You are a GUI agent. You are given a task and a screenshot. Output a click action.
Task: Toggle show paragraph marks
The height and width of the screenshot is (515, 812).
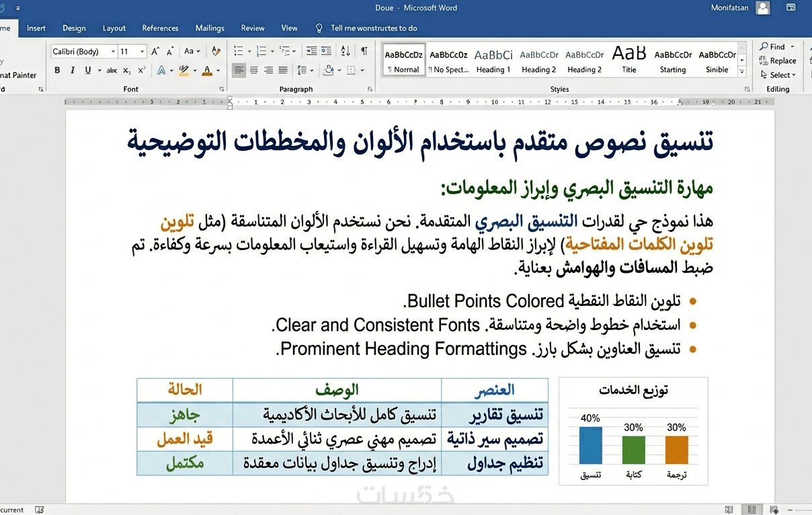coord(364,51)
